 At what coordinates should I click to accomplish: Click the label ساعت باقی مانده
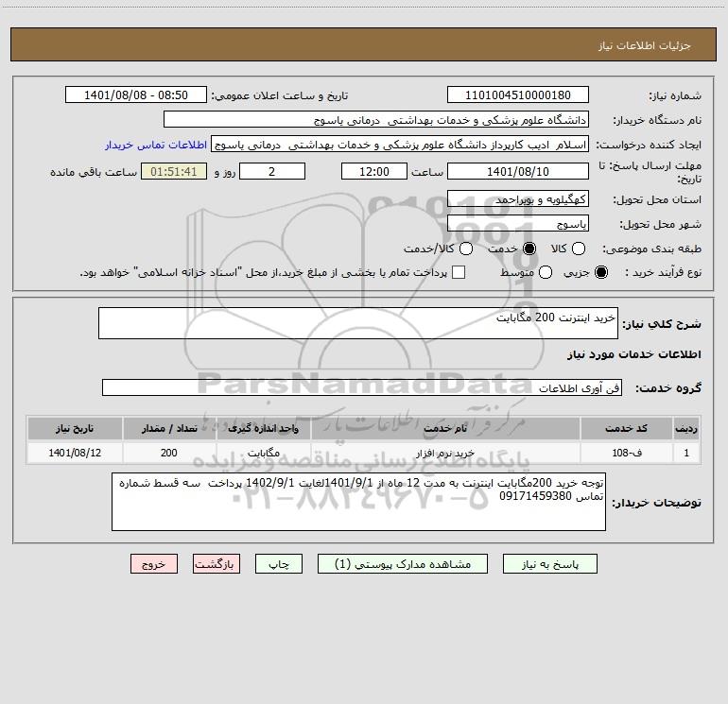94,172
